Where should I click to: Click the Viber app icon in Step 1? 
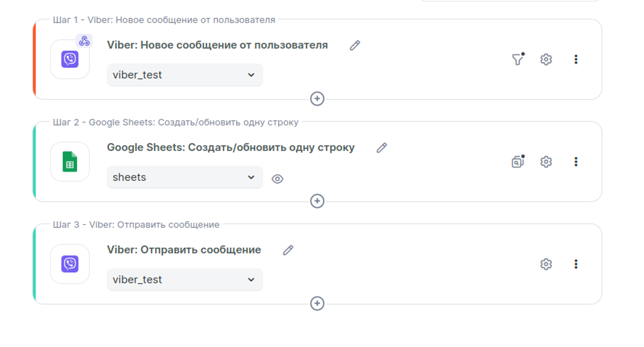[x=70, y=59]
